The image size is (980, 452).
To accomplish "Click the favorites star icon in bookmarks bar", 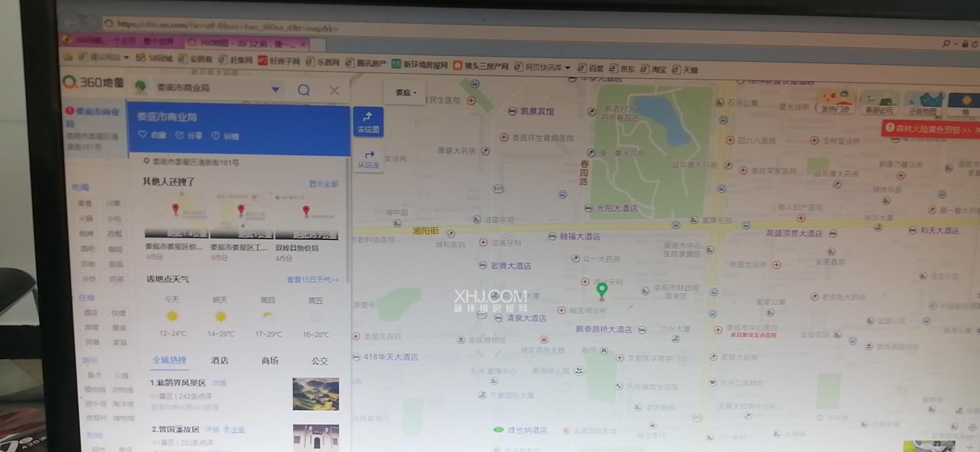I will [x=67, y=56].
